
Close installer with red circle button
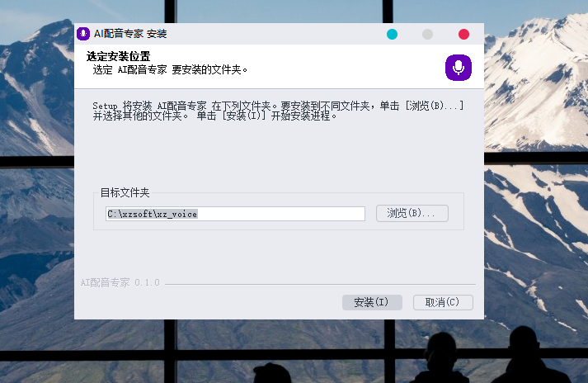(463, 34)
